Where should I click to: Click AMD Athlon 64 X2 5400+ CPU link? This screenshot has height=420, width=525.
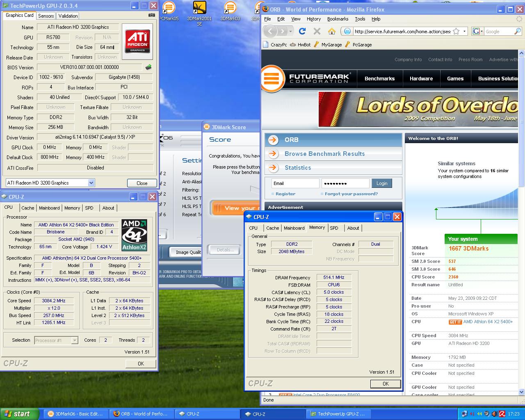488,322
